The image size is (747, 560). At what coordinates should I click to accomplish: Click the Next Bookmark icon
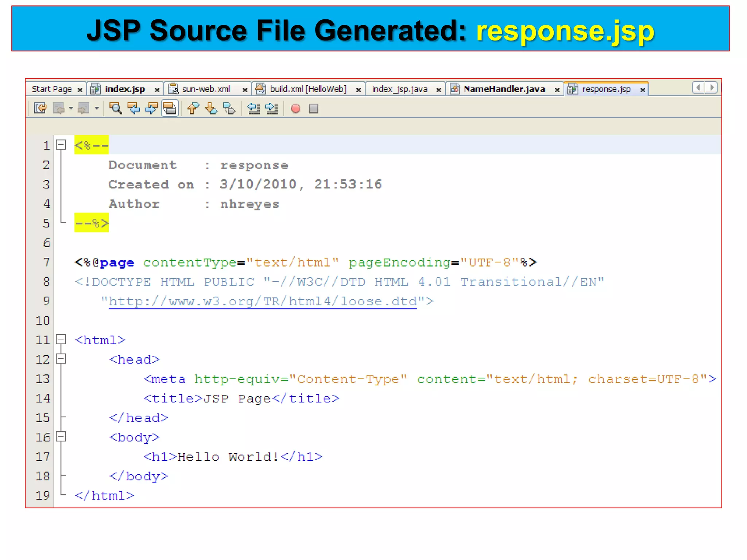click(x=211, y=108)
